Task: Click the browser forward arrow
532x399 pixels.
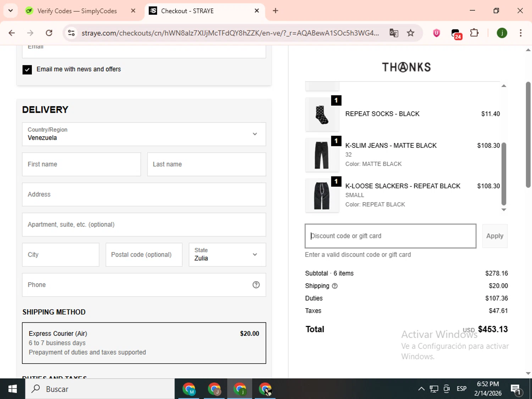Action: [x=30, y=33]
